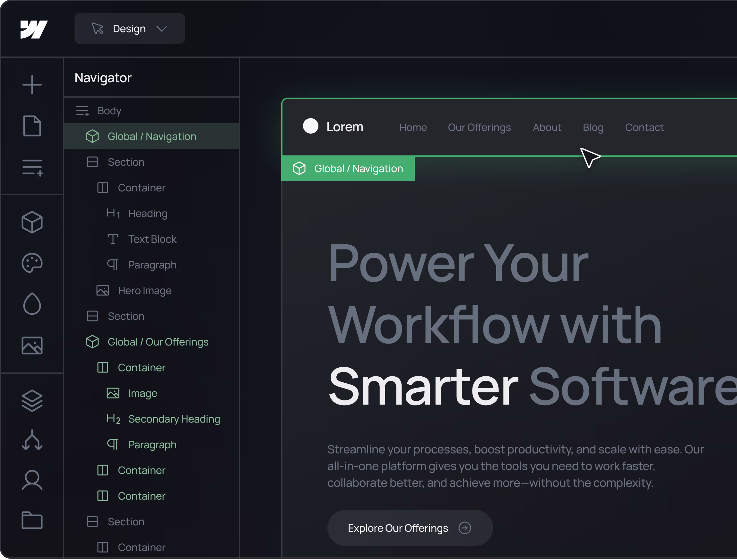
Task: Select Global / Our Offerings component row
Action: (152, 342)
